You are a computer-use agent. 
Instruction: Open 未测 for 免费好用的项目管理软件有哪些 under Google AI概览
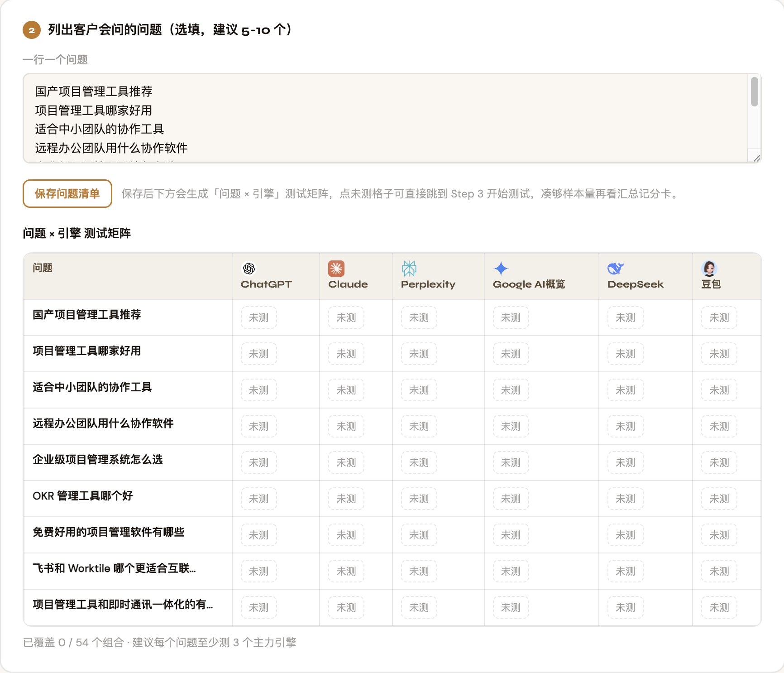click(x=511, y=535)
